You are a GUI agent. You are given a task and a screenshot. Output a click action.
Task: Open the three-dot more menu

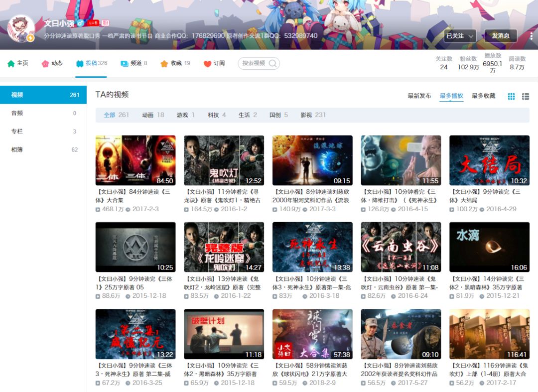pos(531,36)
